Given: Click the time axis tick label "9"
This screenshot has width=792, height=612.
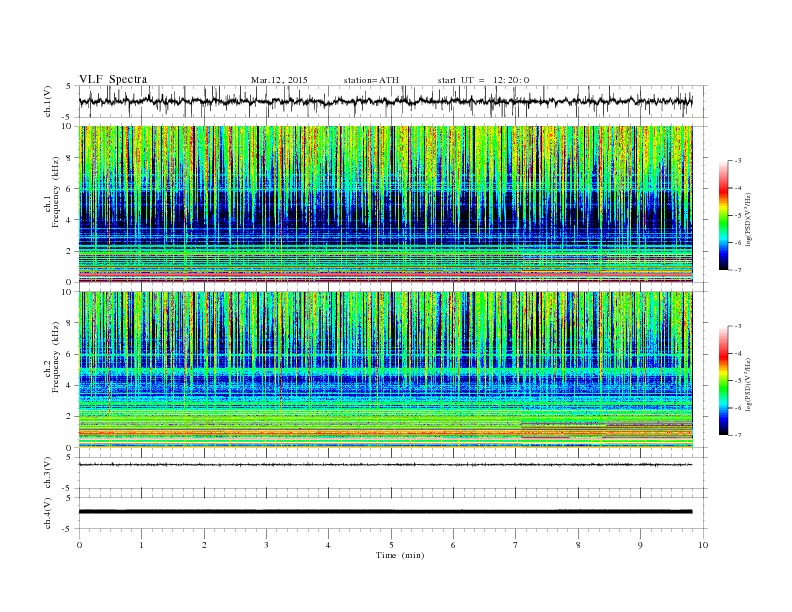Looking at the screenshot, I should pos(640,545).
